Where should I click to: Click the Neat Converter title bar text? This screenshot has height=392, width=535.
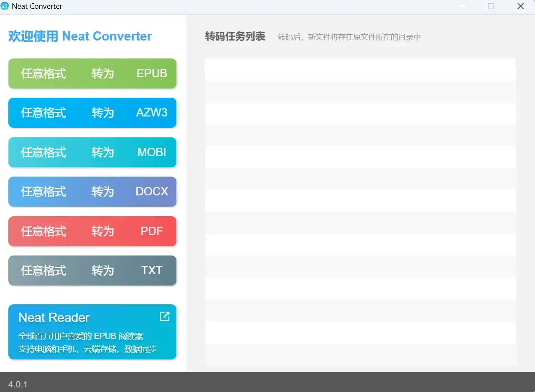[x=37, y=6]
